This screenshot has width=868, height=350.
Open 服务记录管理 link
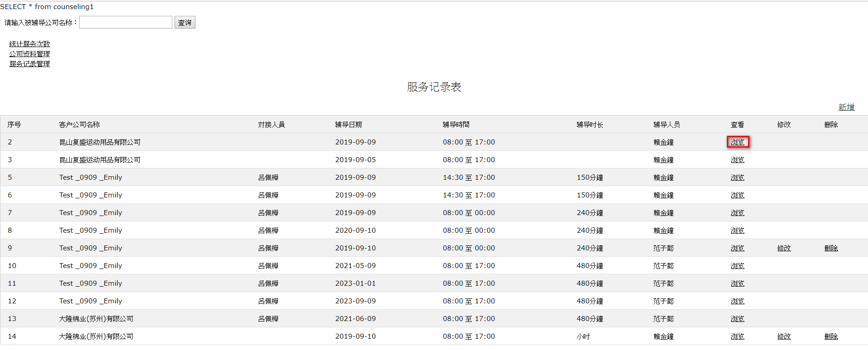(x=29, y=64)
